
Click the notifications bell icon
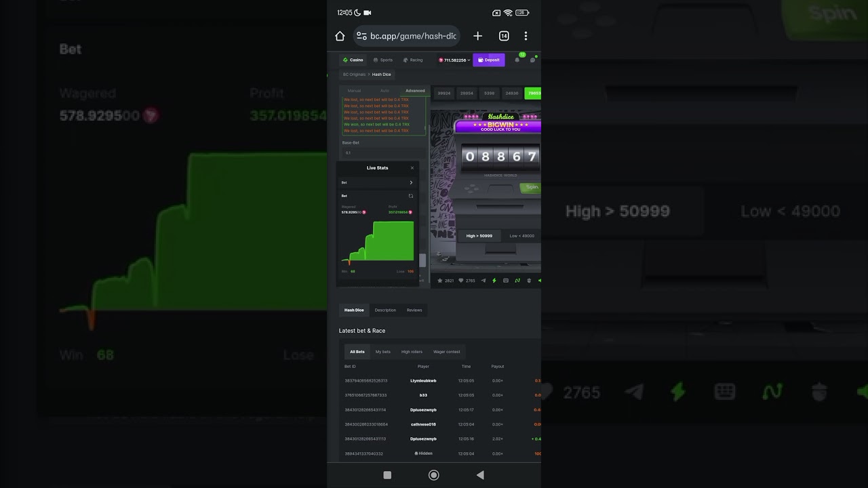click(x=517, y=60)
